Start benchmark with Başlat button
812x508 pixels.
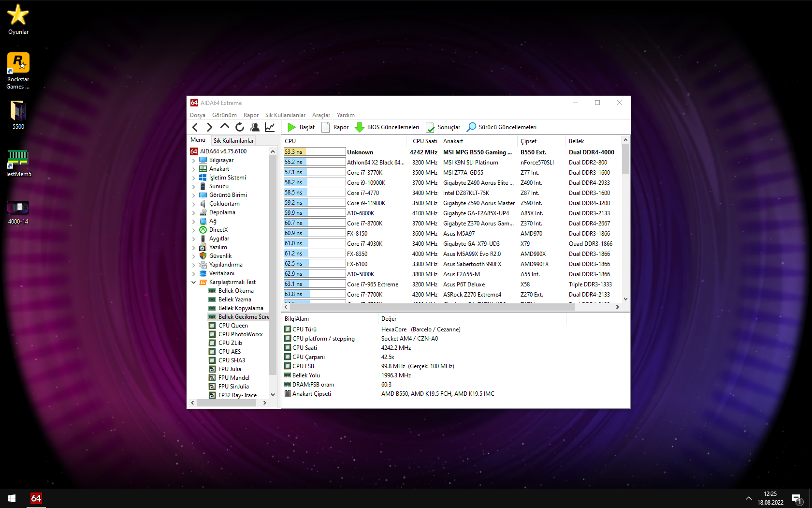301,127
